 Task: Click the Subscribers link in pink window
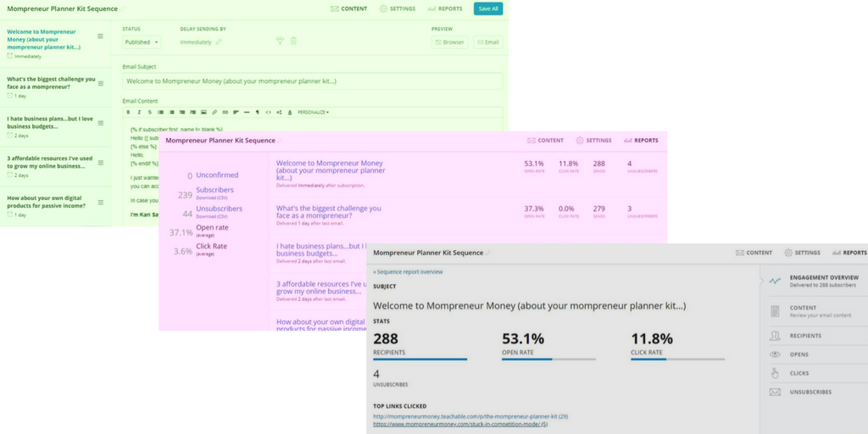click(214, 190)
